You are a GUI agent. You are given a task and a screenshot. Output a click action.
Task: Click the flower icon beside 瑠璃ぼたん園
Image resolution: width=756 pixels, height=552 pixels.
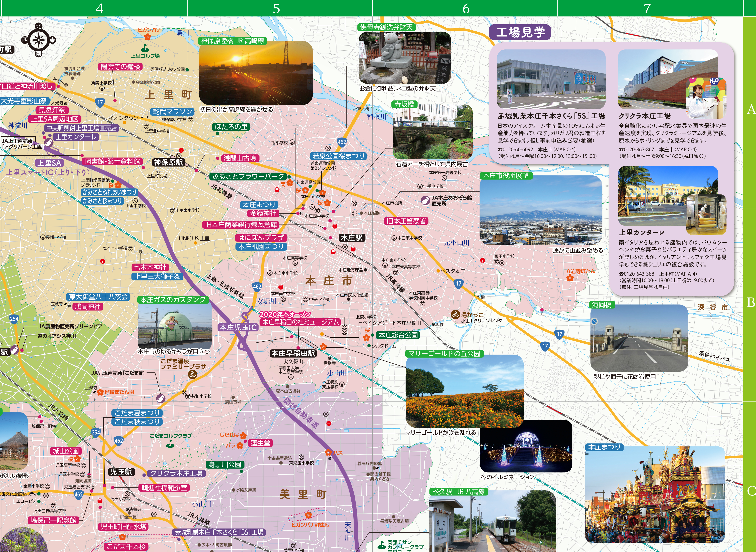click(100, 392)
